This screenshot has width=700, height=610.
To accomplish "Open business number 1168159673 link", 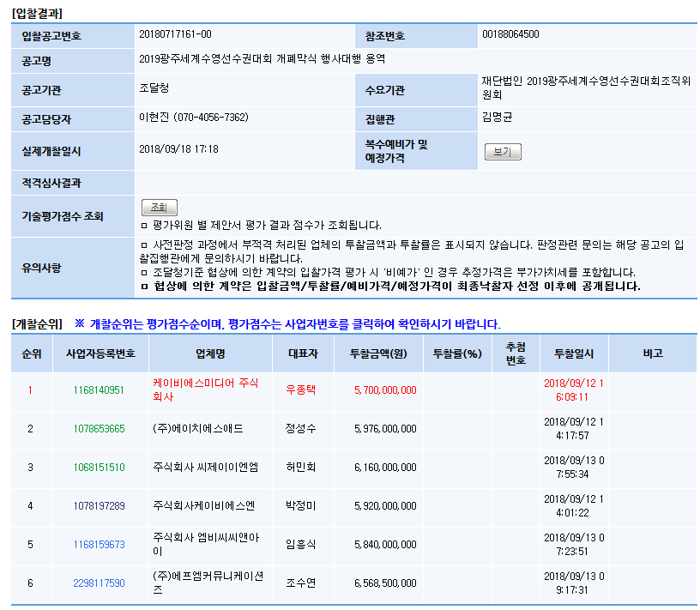I will pyautogui.click(x=100, y=545).
